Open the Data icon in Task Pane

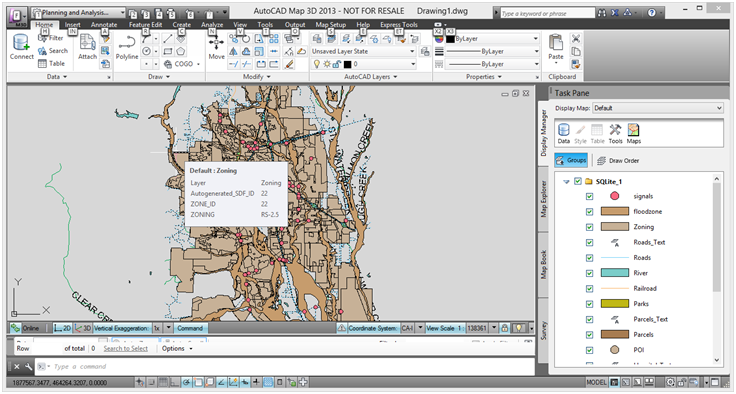click(564, 133)
